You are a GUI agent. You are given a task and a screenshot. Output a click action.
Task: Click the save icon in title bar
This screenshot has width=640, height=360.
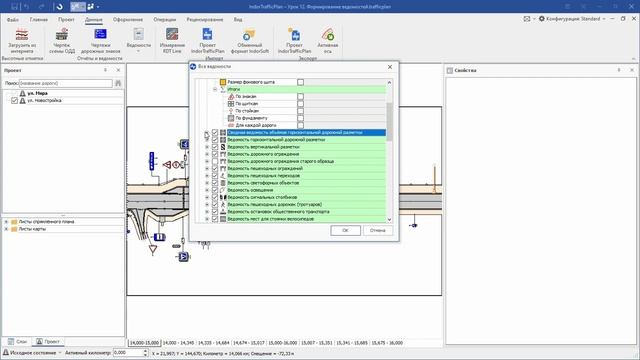click(14, 7)
